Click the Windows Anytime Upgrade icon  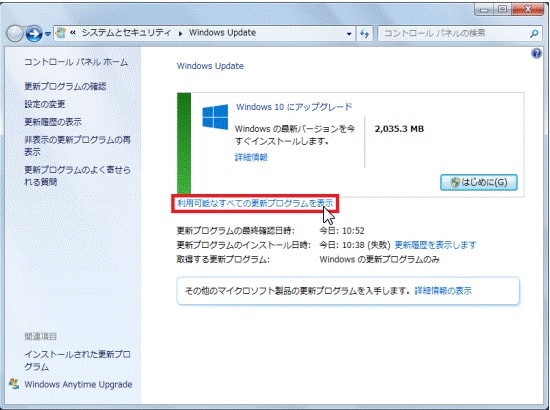click(x=14, y=384)
